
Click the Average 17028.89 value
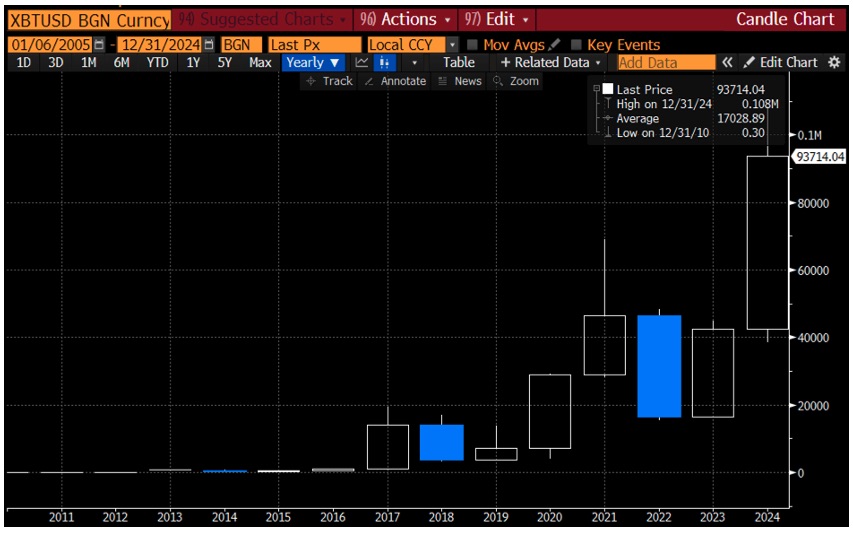(740, 118)
